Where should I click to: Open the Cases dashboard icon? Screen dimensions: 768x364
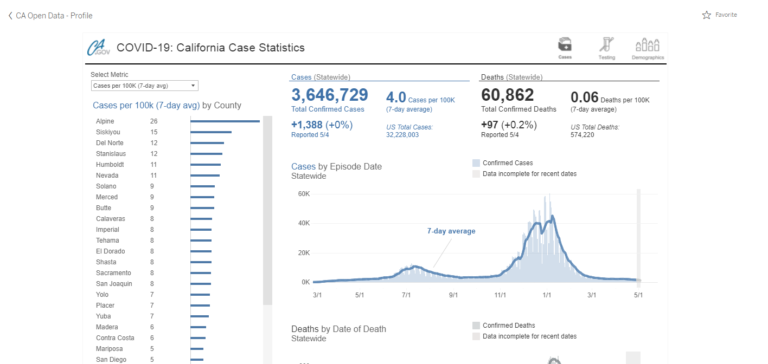click(x=565, y=45)
